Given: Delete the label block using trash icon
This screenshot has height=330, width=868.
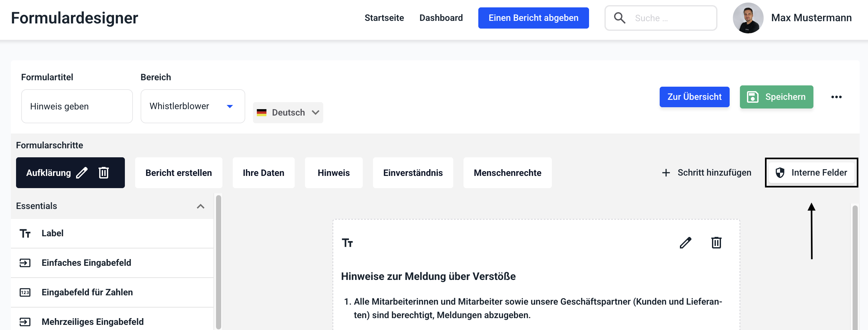Looking at the screenshot, I should [x=716, y=243].
